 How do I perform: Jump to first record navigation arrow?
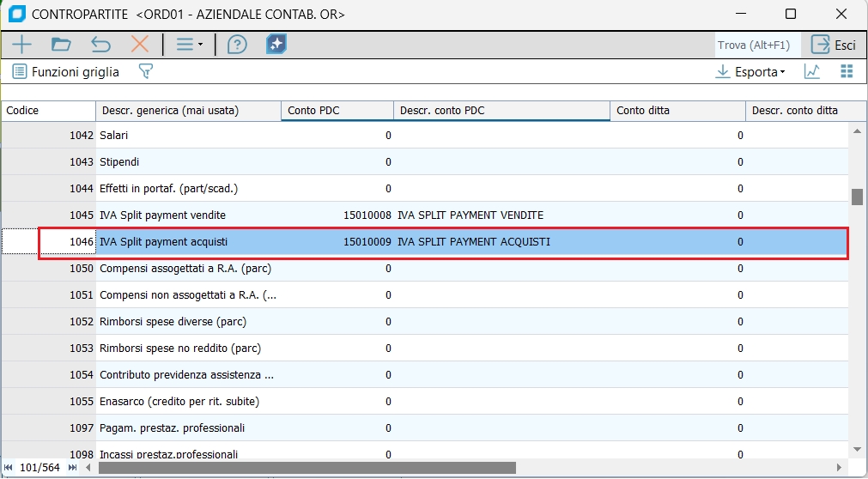click(x=9, y=468)
